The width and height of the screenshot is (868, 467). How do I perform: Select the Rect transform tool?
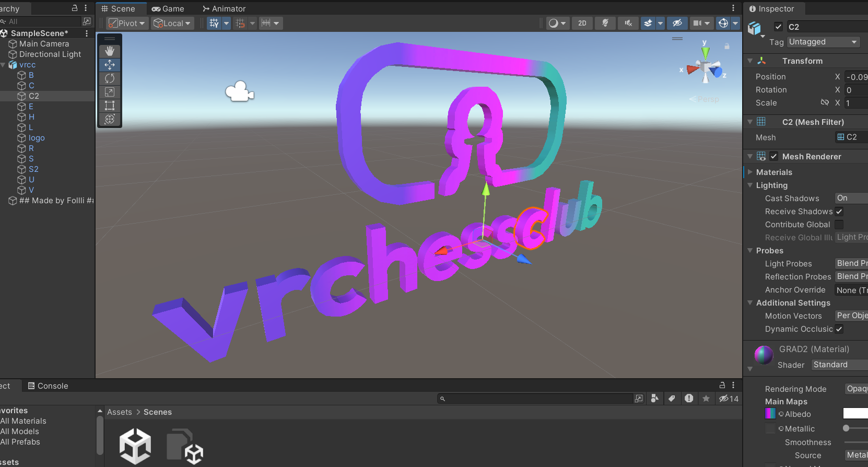pos(110,106)
